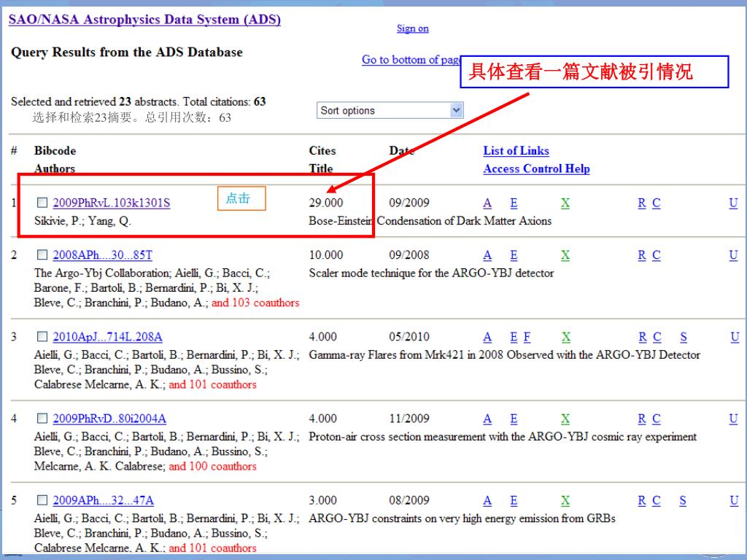The width and height of the screenshot is (747, 560).
Task: Click the title 'Scaler mode technique for the ARGO-YBJ detector'
Action: tap(432, 273)
